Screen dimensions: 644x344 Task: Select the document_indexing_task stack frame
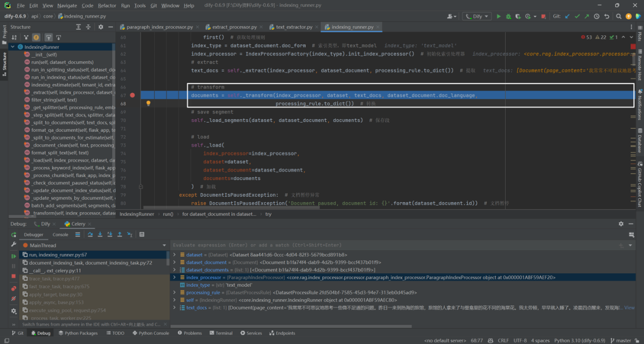tap(91, 263)
